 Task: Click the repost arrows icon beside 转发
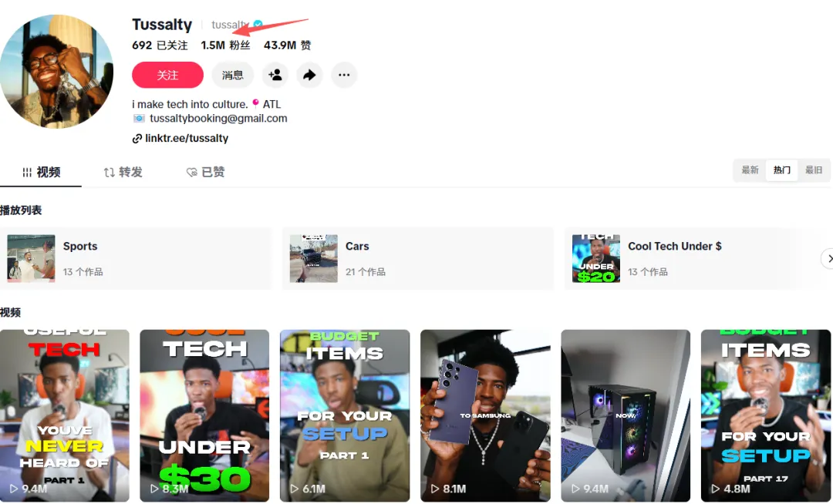tap(110, 173)
